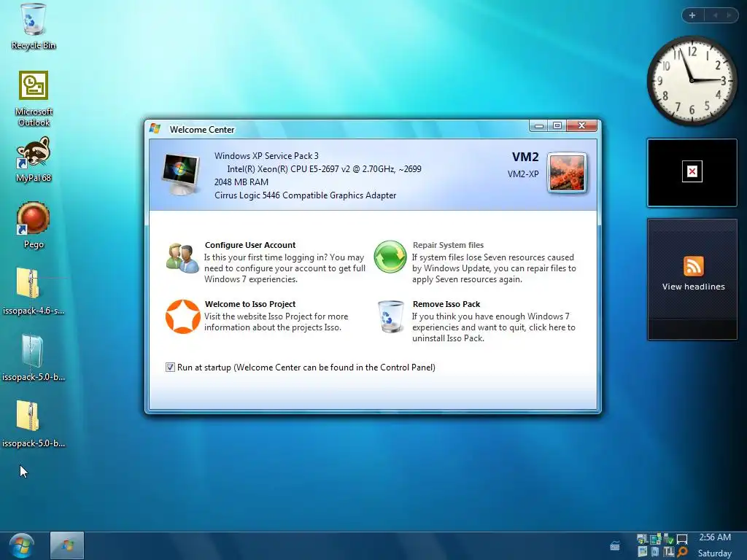The height and width of the screenshot is (560, 747).
Task: Click the plus button to add gadgets
Action: pos(692,15)
